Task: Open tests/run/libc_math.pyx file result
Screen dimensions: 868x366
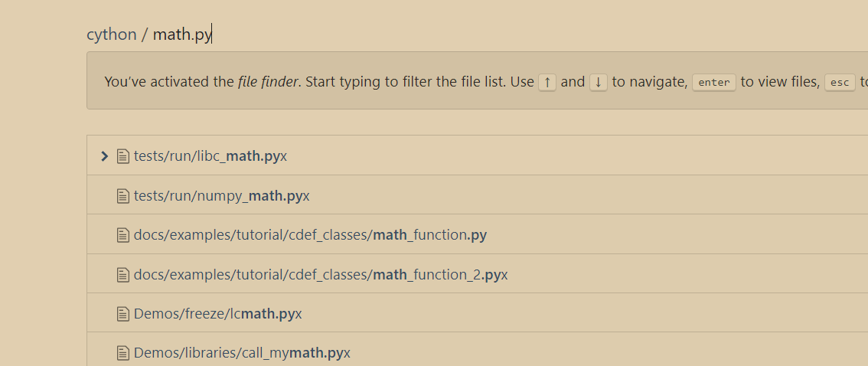Action: 210,156
